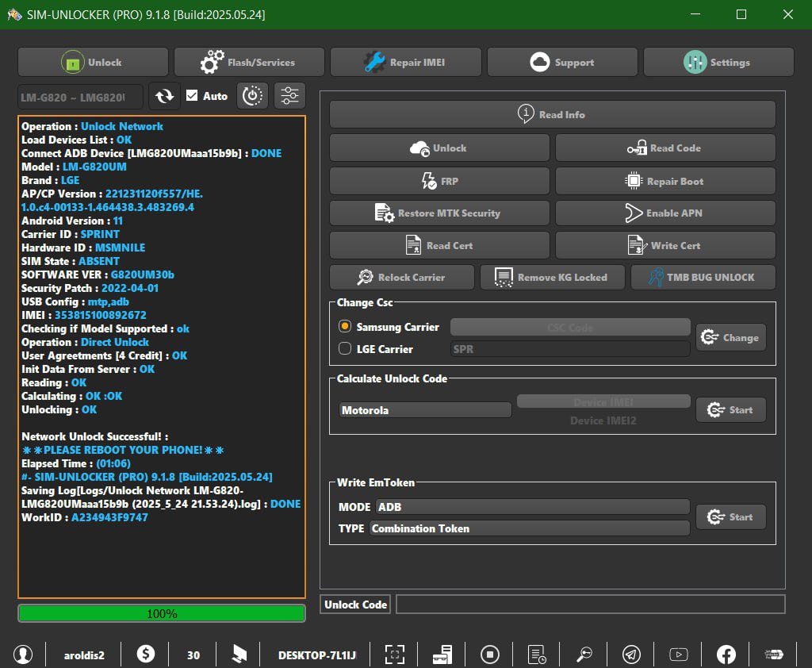Uncheck the Auto checkbox
Image resolution: width=812 pixels, height=668 pixels.
192,96
